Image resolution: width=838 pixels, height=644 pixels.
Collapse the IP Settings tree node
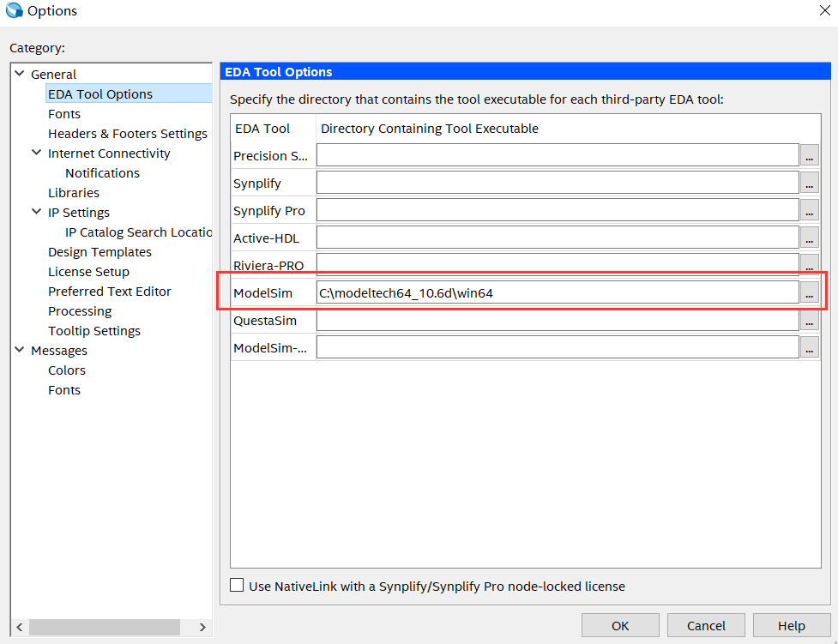37,212
